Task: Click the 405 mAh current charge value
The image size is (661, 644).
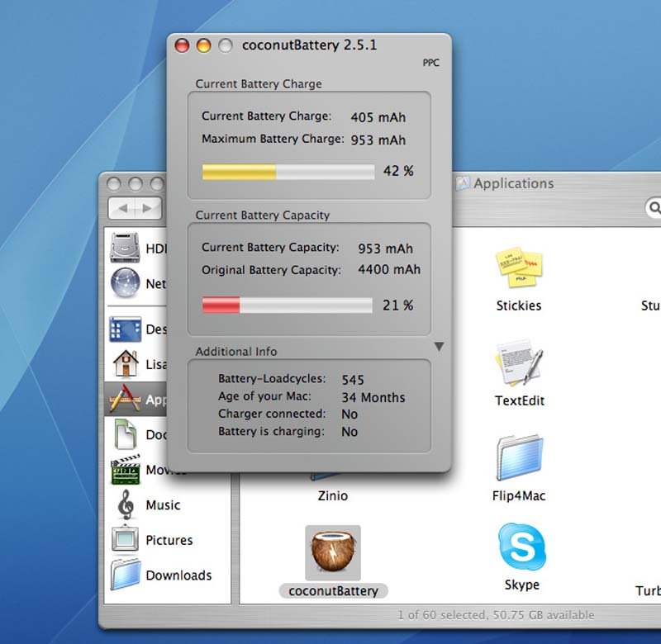Action: tap(378, 117)
